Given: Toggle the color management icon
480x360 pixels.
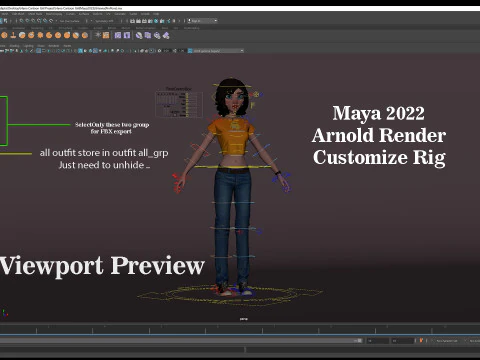Looking at the screenshot, I should pos(190,51).
